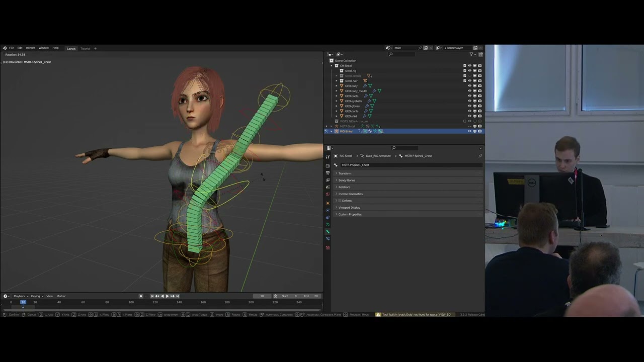The height and width of the screenshot is (362, 644).
Task: Click the GEO-boots mesh data icon
Action: 371,96
